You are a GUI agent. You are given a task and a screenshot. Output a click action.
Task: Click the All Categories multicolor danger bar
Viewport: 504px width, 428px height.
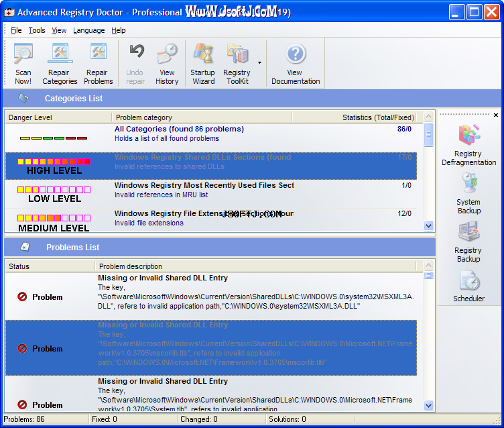coord(54,138)
